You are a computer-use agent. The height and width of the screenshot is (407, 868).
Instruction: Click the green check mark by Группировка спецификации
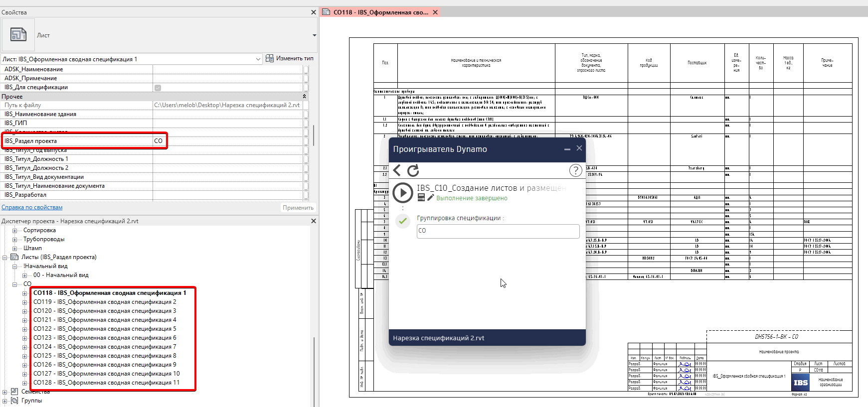403,221
